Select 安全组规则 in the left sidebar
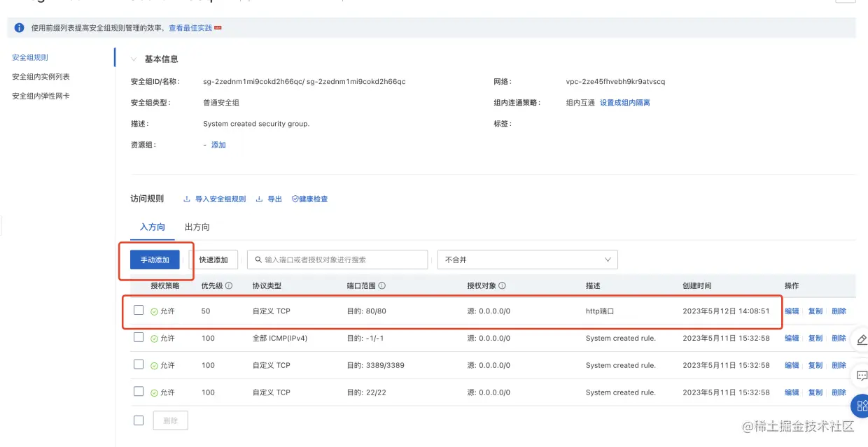868x447 pixels. point(30,58)
